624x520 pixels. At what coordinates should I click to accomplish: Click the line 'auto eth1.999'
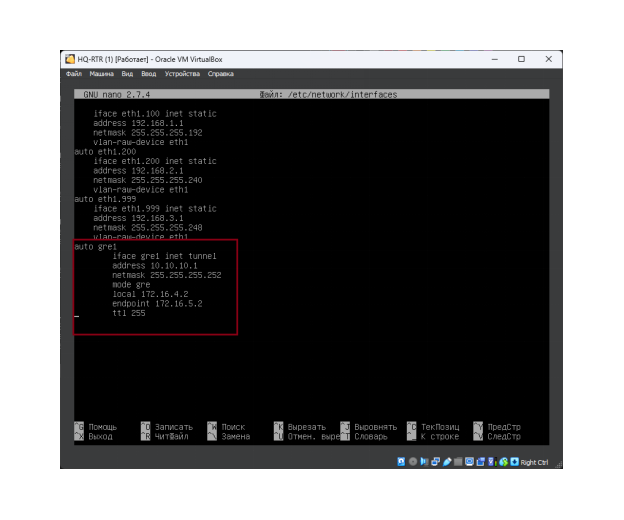105,199
